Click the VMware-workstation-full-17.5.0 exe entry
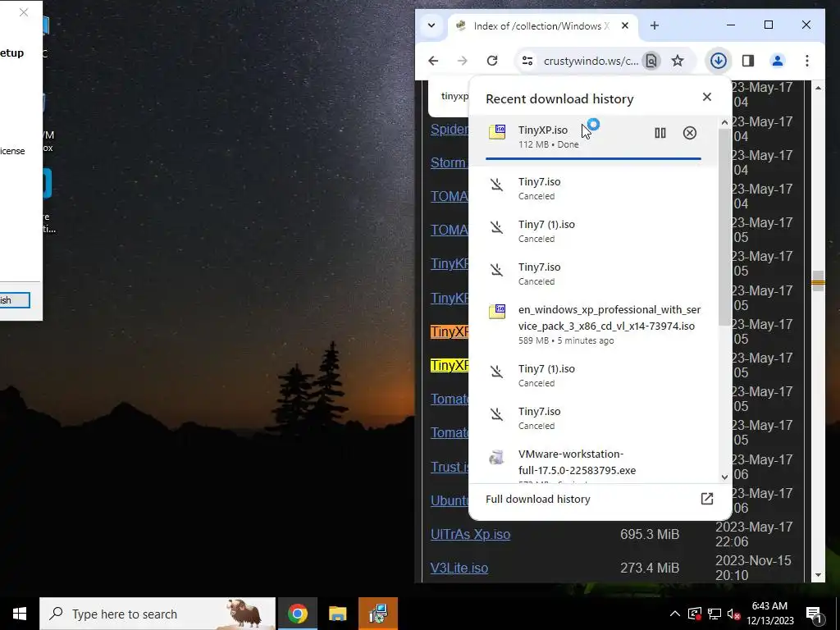840x630 pixels. coord(592,463)
